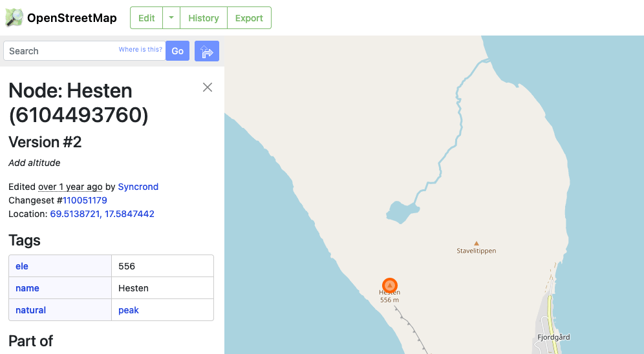Open the 'natural' tag key link
Screen dimensions: 644x354
[x=30, y=310]
